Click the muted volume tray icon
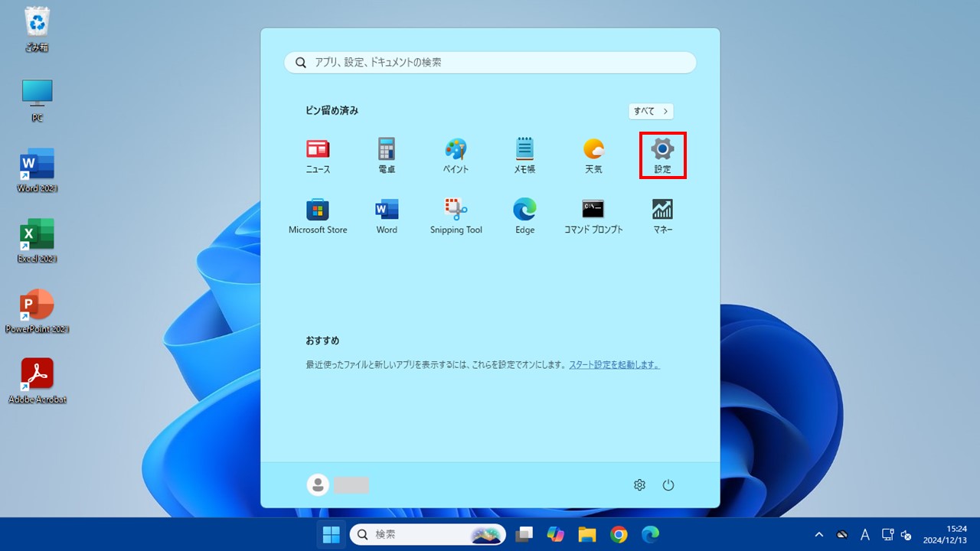This screenshot has width=980, height=551. pos(907,534)
